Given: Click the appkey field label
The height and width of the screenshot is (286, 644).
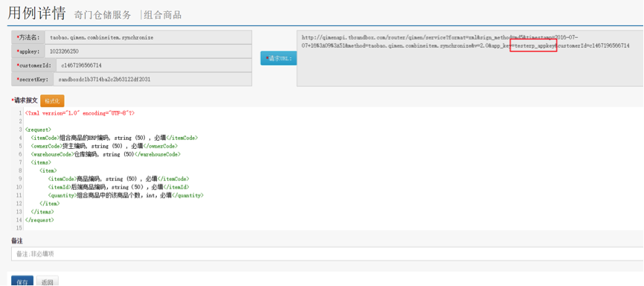Looking at the screenshot, I should [28, 51].
